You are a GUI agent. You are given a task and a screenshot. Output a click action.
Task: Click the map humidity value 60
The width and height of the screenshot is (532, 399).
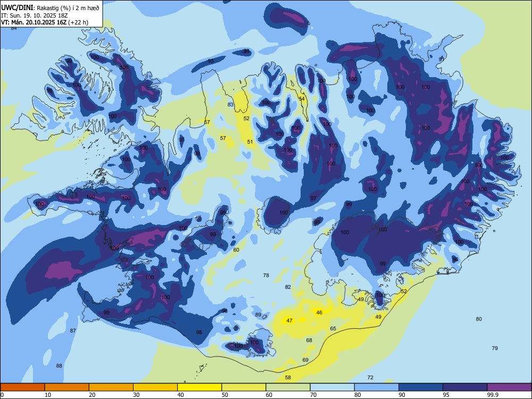pyautogui.click(x=236, y=250)
